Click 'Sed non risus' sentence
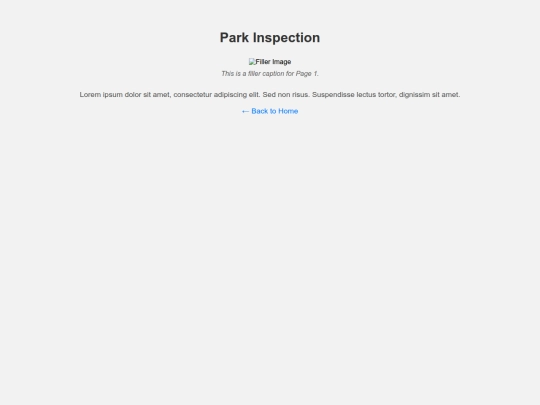This screenshot has height=405, width=540. click(x=286, y=95)
